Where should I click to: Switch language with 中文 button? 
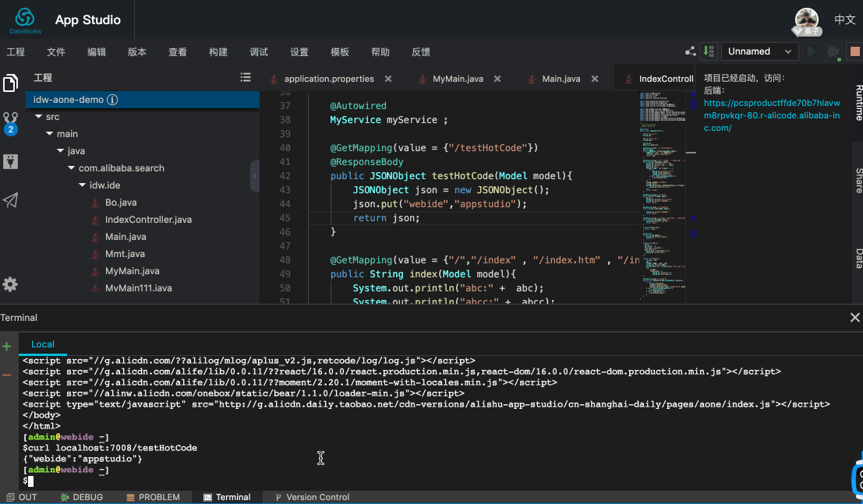(845, 19)
